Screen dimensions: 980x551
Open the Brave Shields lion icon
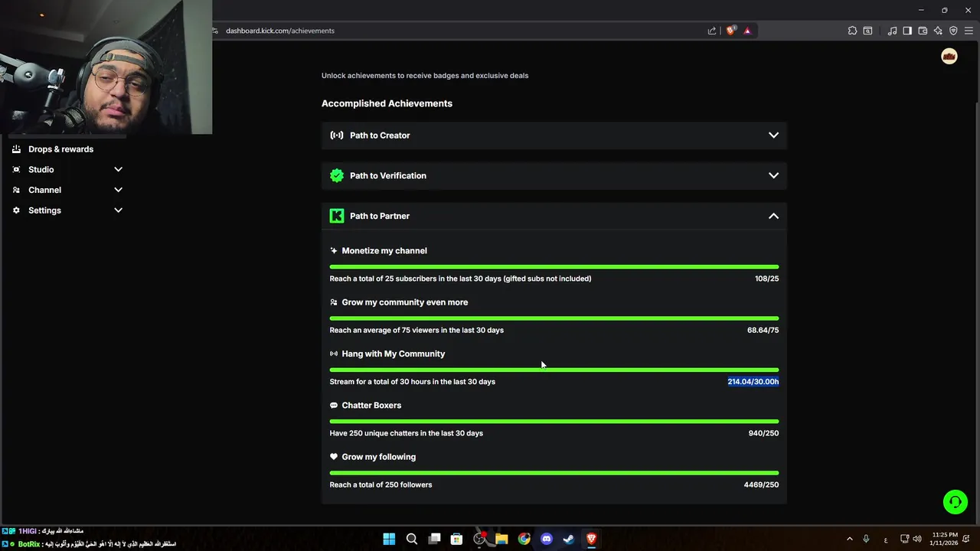[731, 31]
